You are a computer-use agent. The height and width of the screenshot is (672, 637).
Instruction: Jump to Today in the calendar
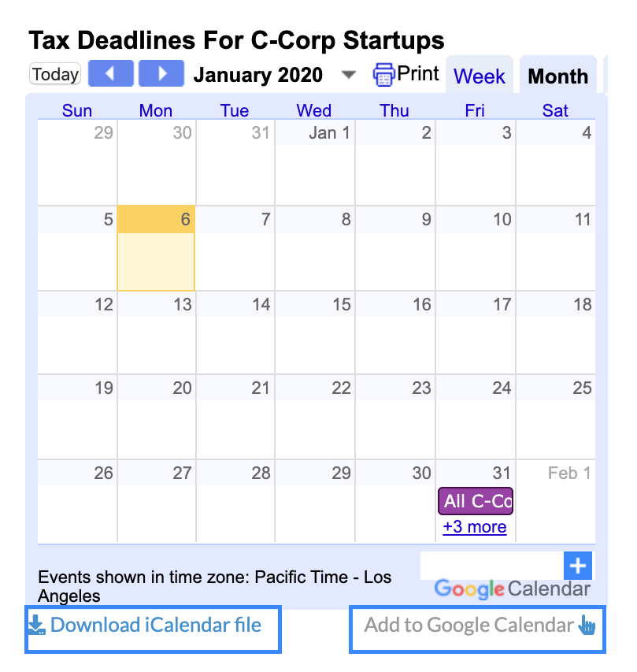(x=55, y=74)
